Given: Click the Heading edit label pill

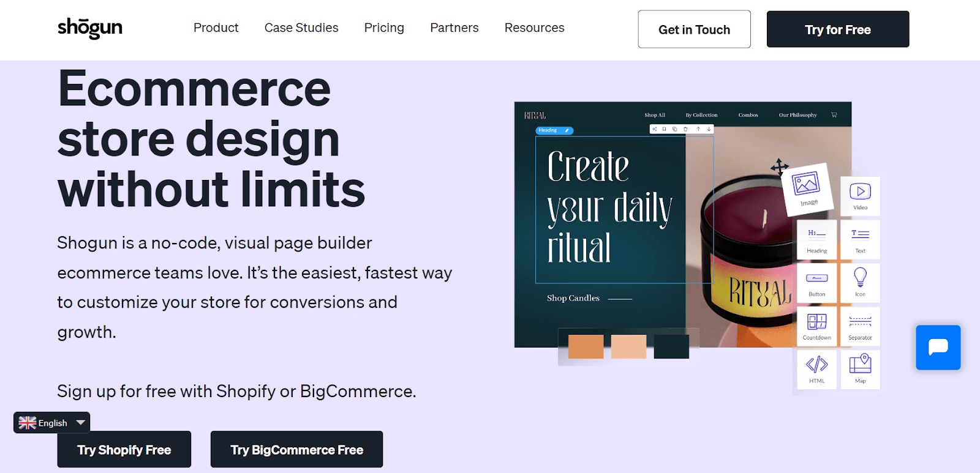Looking at the screenshot, I should pos(554,130).
